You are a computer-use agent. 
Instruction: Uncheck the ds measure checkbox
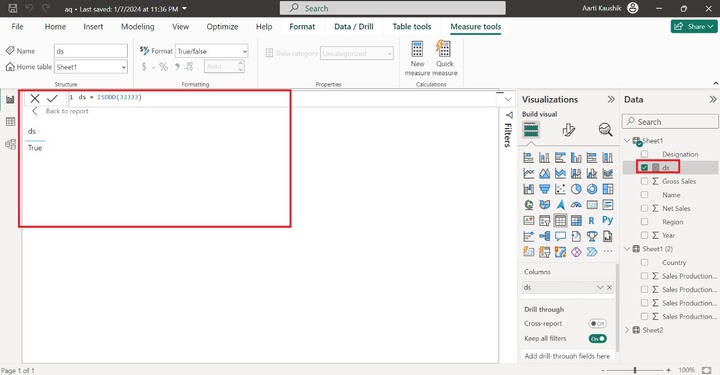(x=644, y=168)
